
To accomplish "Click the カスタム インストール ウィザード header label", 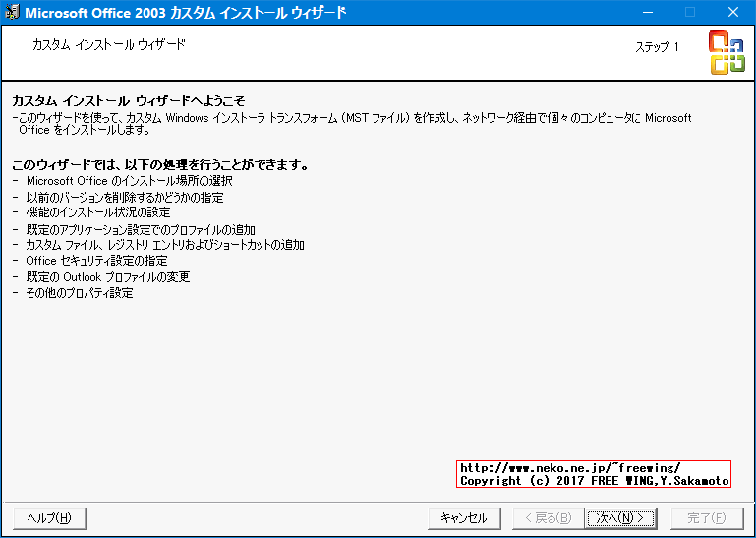I will (x=109, y=45).
